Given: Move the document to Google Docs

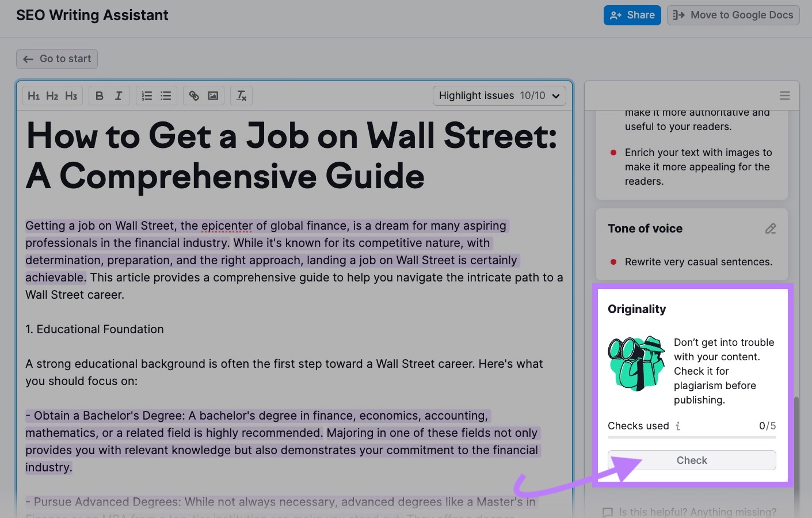Looking at the screenshot, I should (x=733, y=15).
